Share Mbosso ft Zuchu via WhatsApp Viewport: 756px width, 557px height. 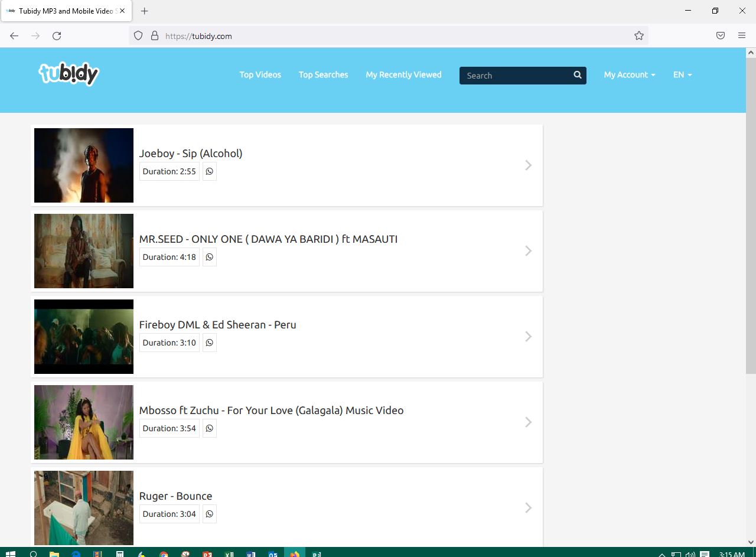209,428
